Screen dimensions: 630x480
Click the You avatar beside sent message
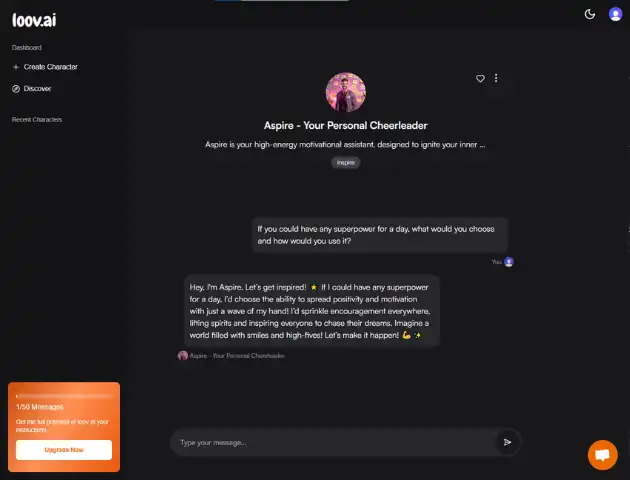[x=509, y=262]
